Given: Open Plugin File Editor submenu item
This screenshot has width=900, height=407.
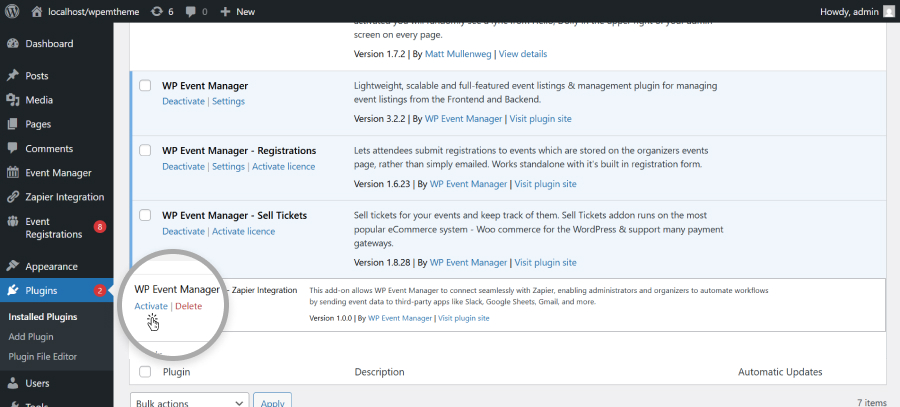Looking at the screenshot, I should click(x=43, y=356).
